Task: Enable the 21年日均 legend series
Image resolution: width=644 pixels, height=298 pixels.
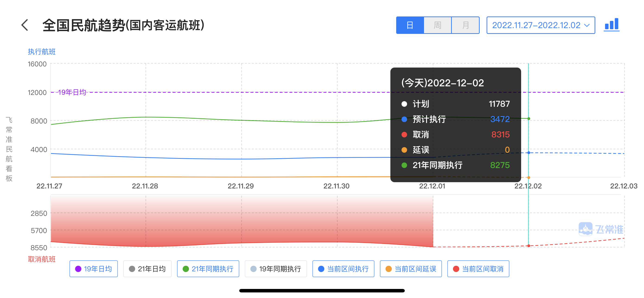Action: (x=147, y=269)
